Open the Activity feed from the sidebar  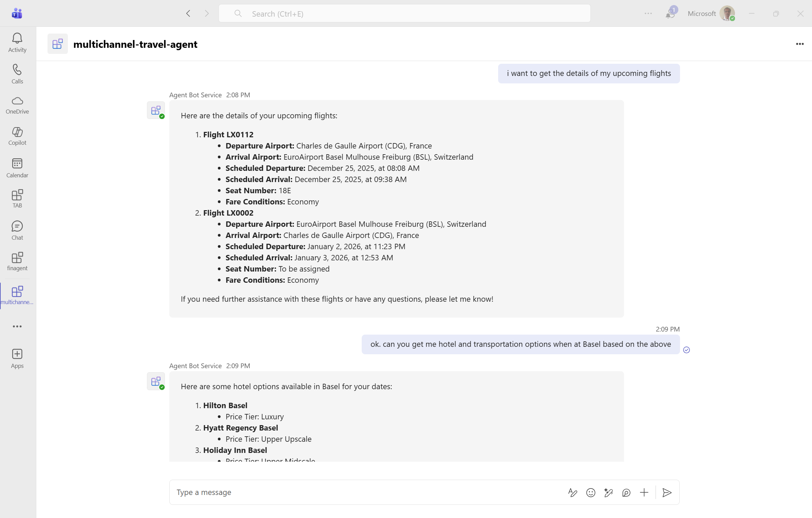point(17,42)
